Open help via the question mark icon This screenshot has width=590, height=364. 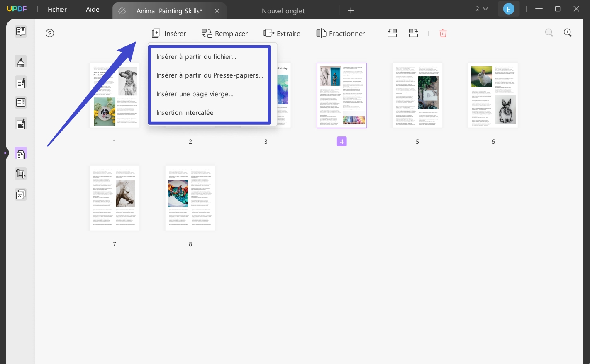pyautogui.click(x=50, y=33)
